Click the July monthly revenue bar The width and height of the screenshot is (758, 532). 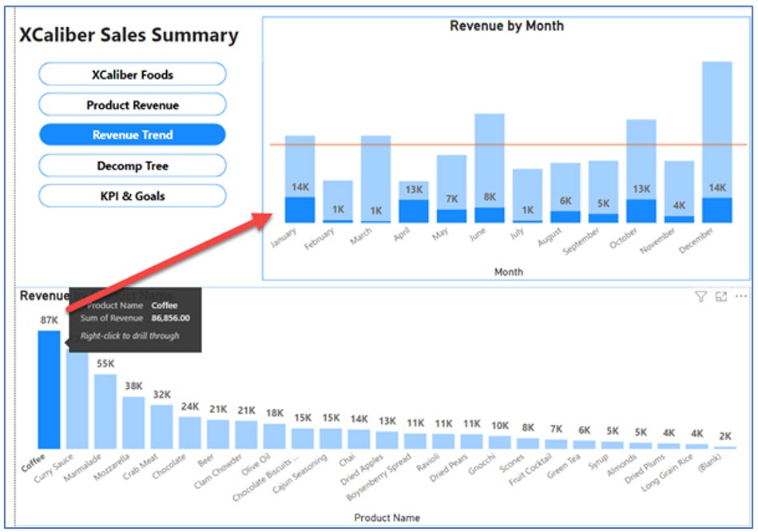[527, 196]
